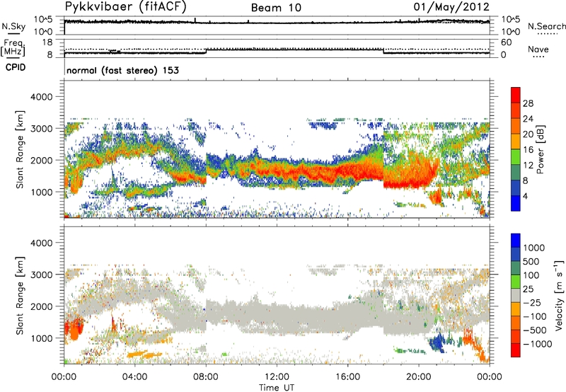Click the '25' tick on the velocity colorbar
This screenshot has width=566, height=392.
coord(529,289)
